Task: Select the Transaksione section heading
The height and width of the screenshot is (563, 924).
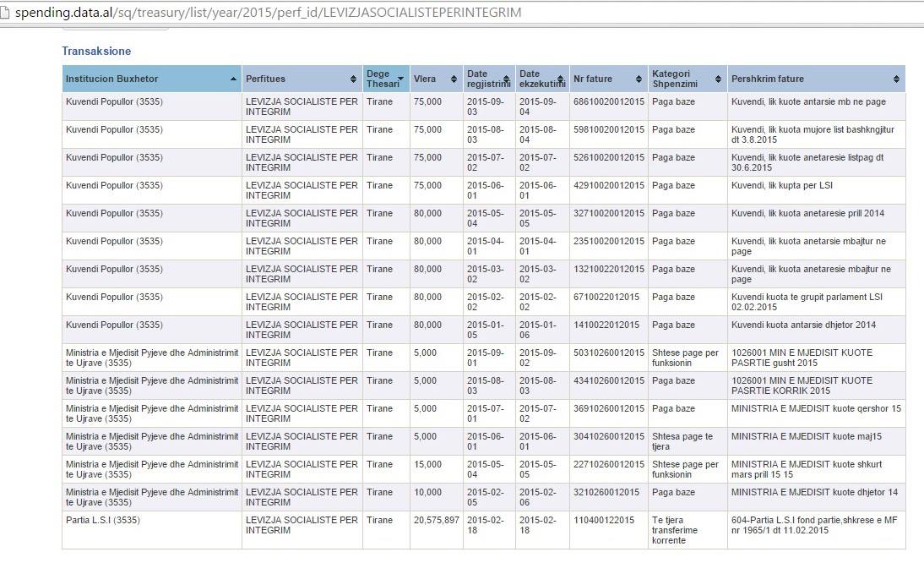Action: tap(96, 52)
